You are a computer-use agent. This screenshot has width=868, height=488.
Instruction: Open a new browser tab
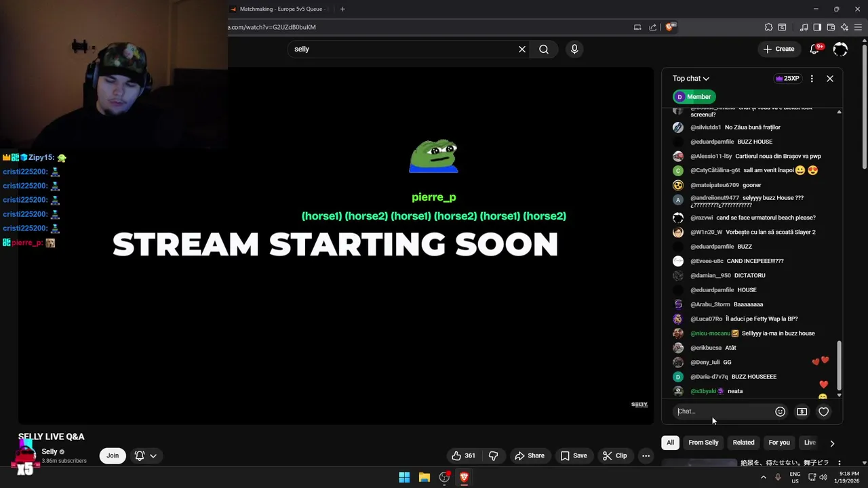(342, 9)
